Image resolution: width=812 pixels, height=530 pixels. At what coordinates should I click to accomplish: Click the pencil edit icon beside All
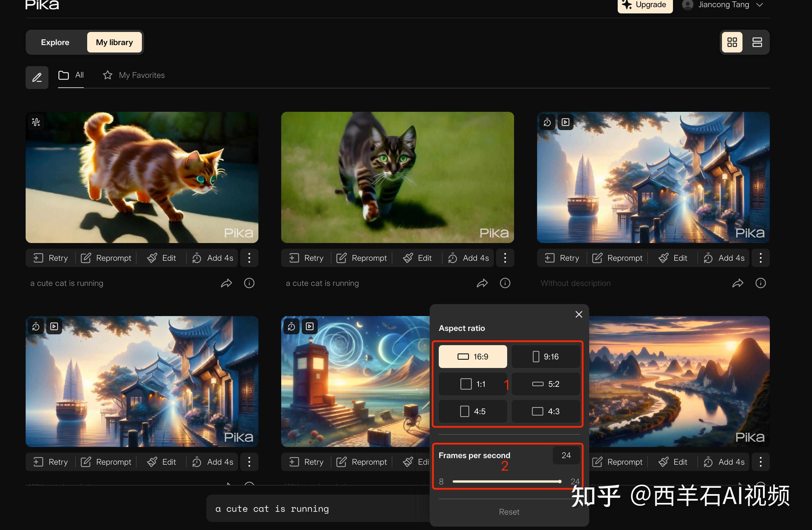[37, 78]
